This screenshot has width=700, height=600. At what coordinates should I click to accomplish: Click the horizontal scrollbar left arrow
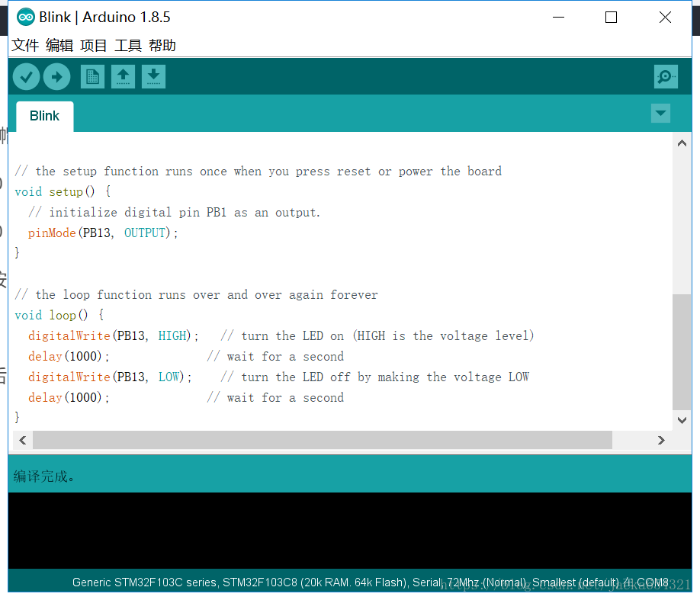pos(23,440)
